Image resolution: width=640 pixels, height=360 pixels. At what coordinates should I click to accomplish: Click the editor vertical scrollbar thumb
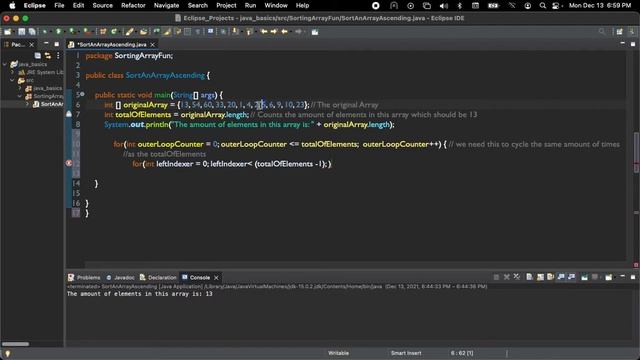coord(636,152)
